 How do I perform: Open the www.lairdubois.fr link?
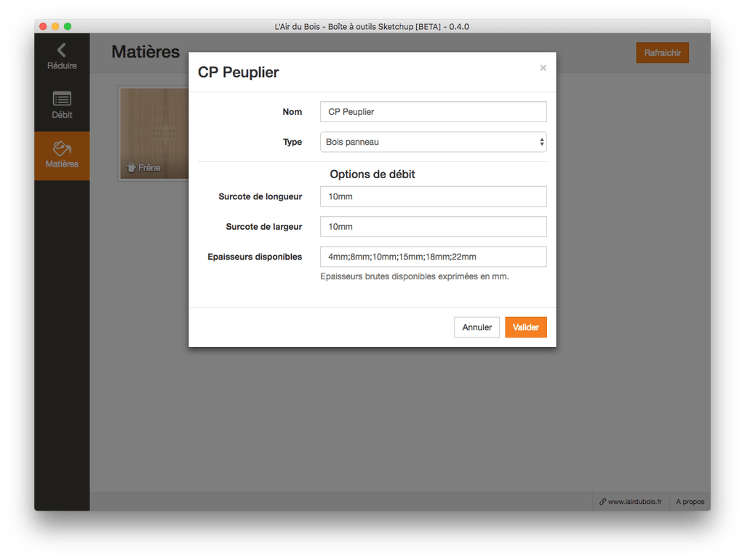630,502
